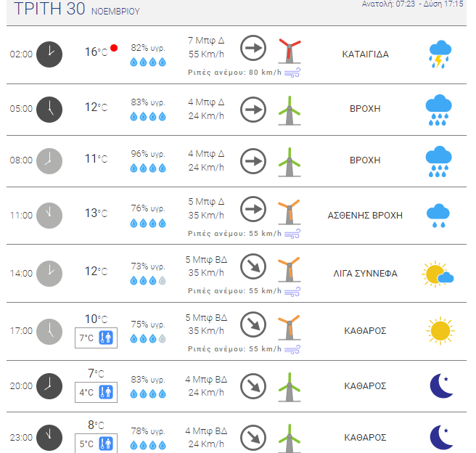476x453 pixels.
Task: Click the red wind turbine at 02:00
Action: coord(290,51)
